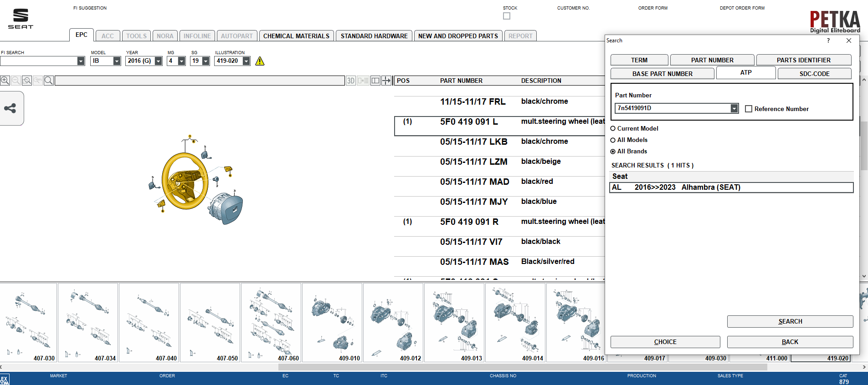Click the yellow steering wheel in illustration
Screen dimensions: 868x385
184,181
